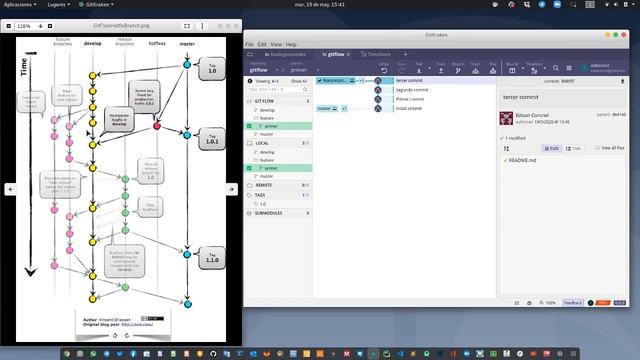Image resolution: width=640 pixels, height=360 pixels.
Task: Click the commit avatar on tercer commit row
Action: point(378,81)
